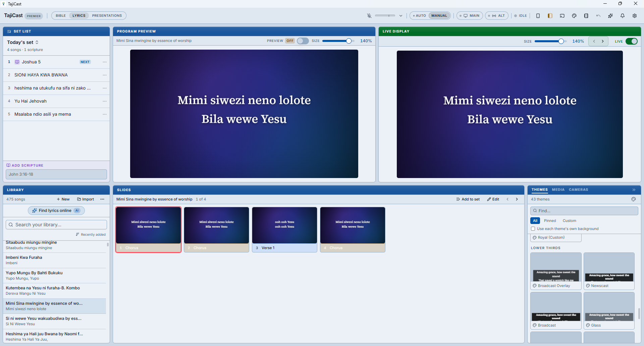This screenshot has width=644, height=346.
Task: Open library more options ellipsis
Action: (102, 199)
